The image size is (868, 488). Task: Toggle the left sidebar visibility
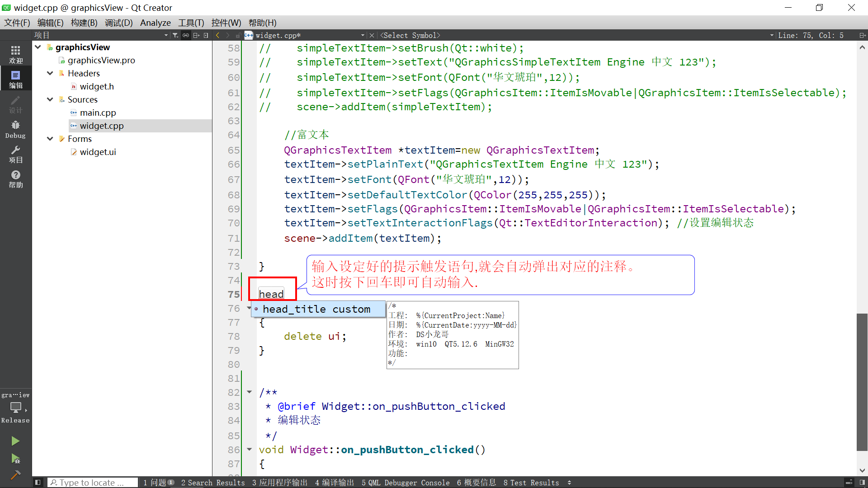click(38, 483)
